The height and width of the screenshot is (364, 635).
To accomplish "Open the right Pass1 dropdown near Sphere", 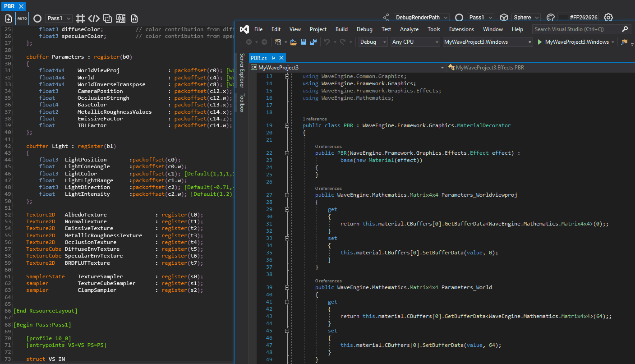I will [480, 18].
